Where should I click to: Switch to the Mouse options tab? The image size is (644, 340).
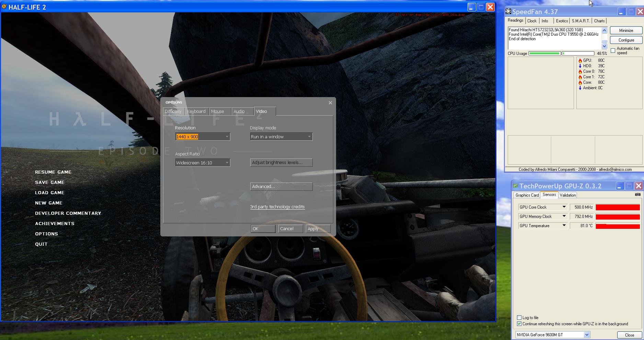[x=219, y=112]
